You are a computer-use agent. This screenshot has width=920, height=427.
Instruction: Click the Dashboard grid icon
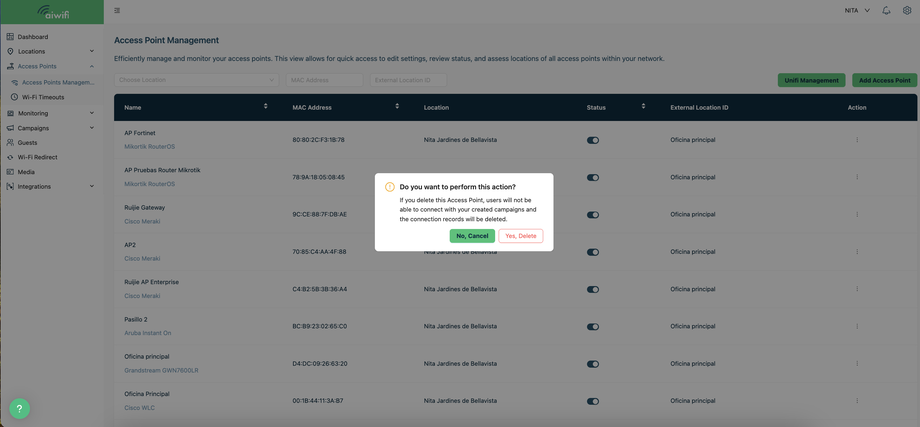(10, 37)
